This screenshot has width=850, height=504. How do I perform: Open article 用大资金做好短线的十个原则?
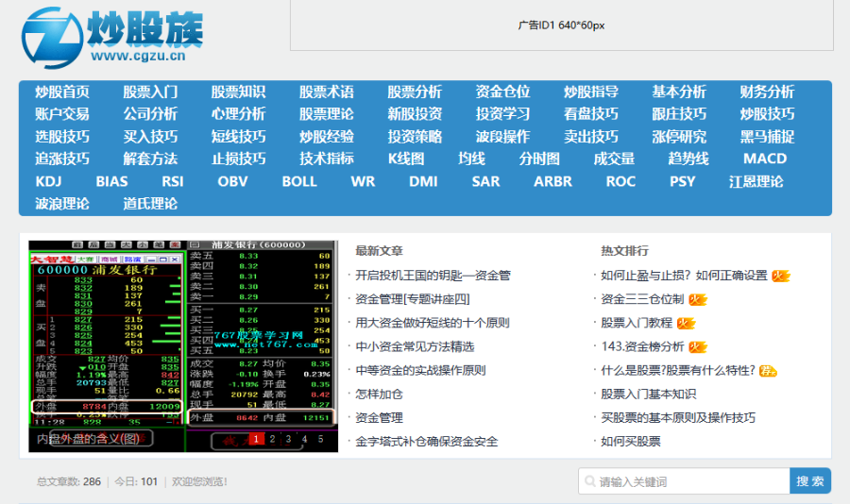[x=432, y=323]
